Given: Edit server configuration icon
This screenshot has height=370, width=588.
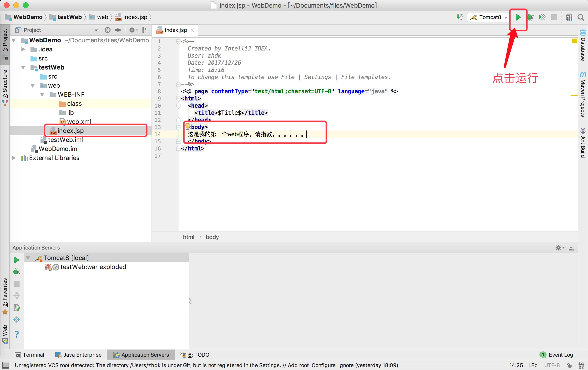Looking at the screenshot, I should 16,308.
